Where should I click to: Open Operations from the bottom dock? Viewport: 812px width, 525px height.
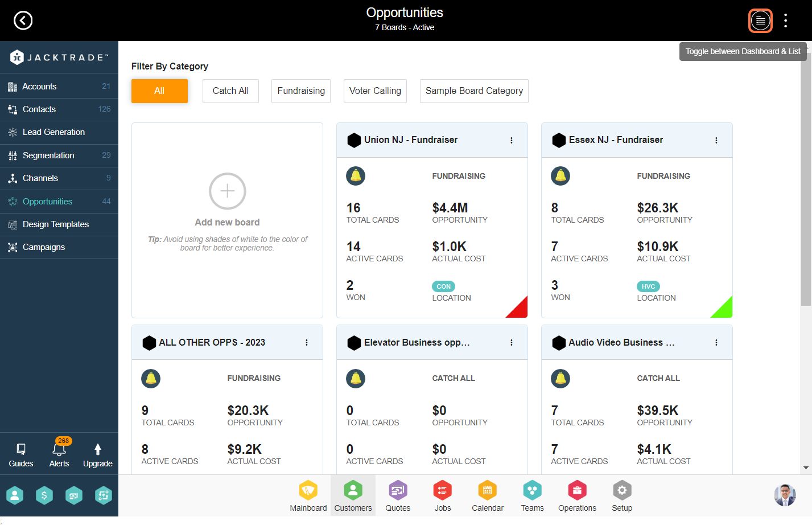[x=577, y=496]
